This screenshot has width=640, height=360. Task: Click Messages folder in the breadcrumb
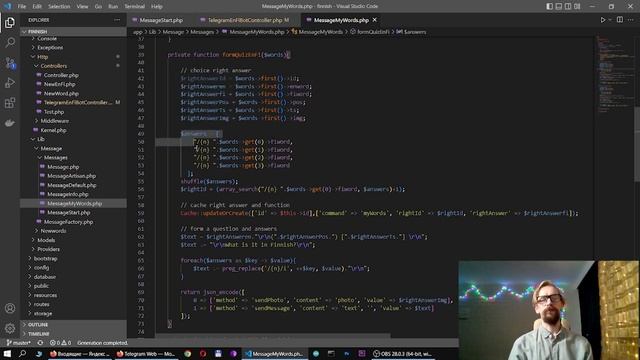202,32
